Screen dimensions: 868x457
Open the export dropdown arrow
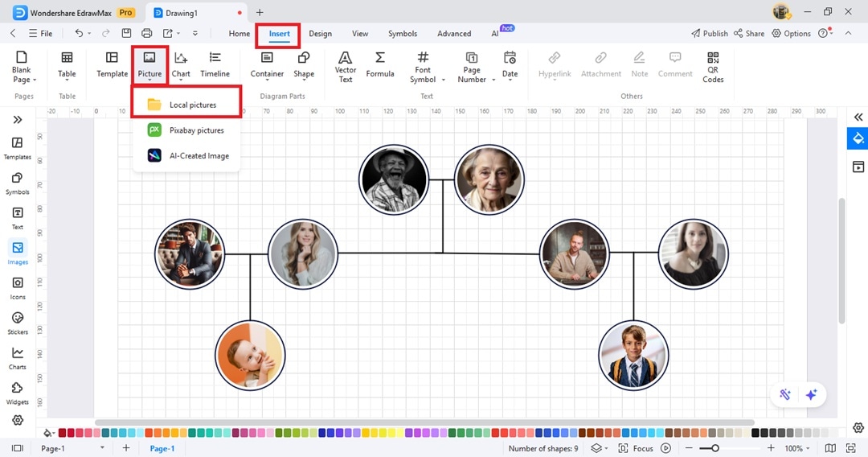[x=178, y=33]
